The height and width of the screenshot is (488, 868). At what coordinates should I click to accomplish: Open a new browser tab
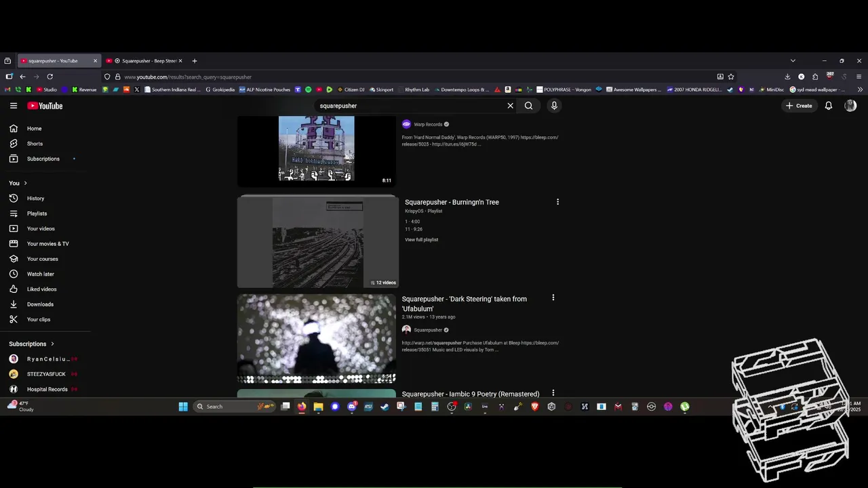coord(194,61)
